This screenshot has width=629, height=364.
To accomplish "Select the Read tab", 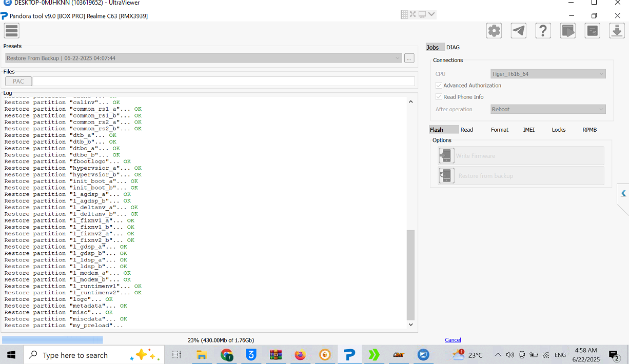I will tap(467, 130).
